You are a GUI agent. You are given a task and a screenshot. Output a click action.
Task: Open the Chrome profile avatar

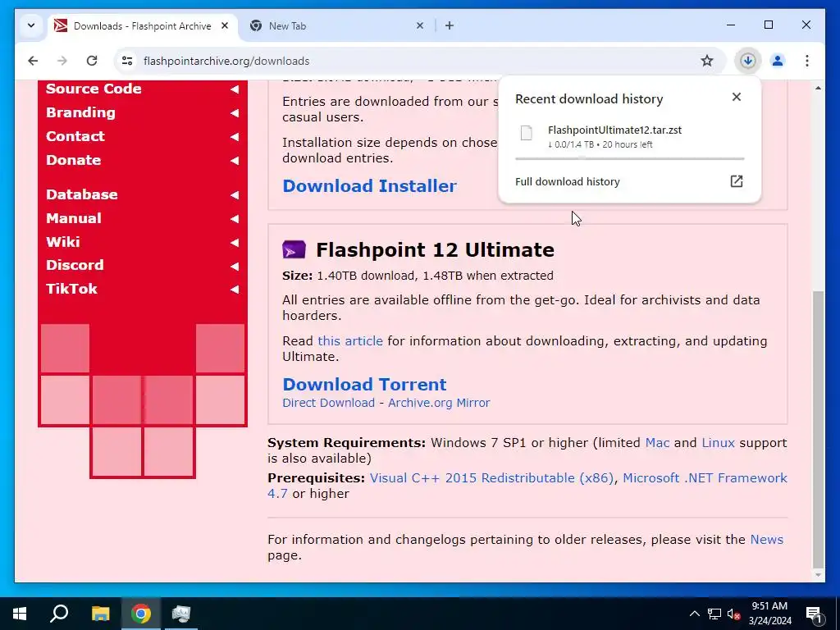pos(778,61)
